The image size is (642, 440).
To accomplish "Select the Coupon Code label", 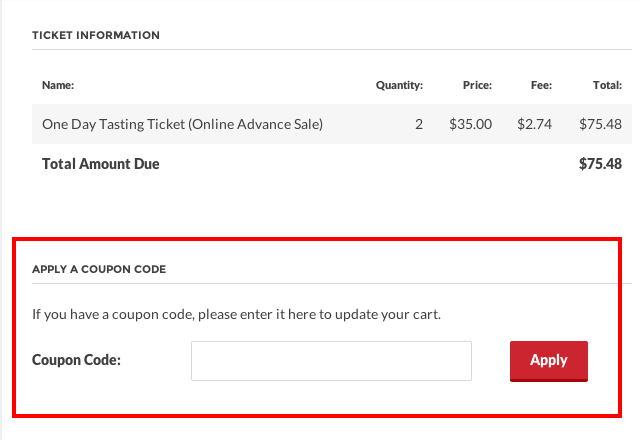I will (x=77, y=360).
